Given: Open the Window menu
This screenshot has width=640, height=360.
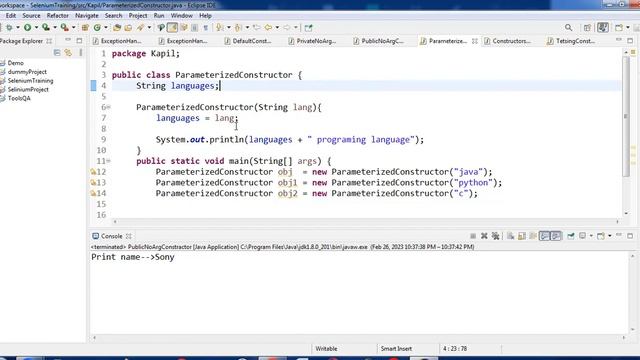Looking at the screenshot, I should point(181,16).
